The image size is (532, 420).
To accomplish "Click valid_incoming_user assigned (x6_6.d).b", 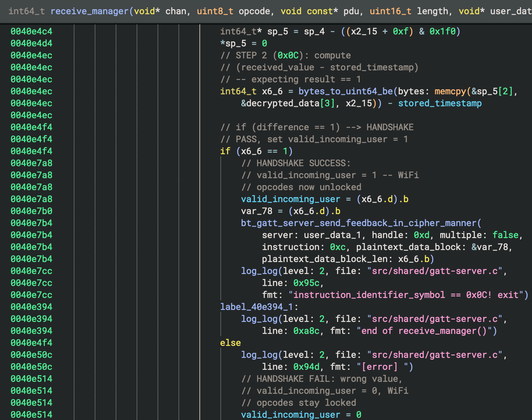I will (x=291, y=199).
